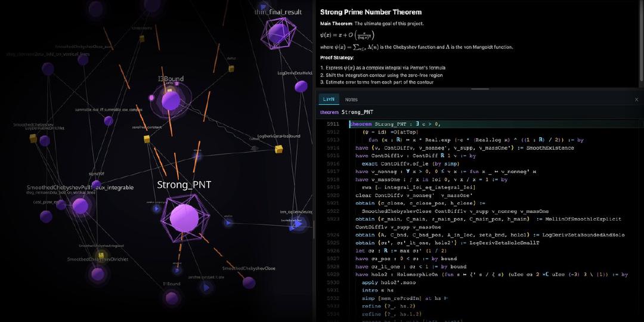
Task: Click the SmoothedChebyshevDirichlet purple node
Action: coord(97,274)
